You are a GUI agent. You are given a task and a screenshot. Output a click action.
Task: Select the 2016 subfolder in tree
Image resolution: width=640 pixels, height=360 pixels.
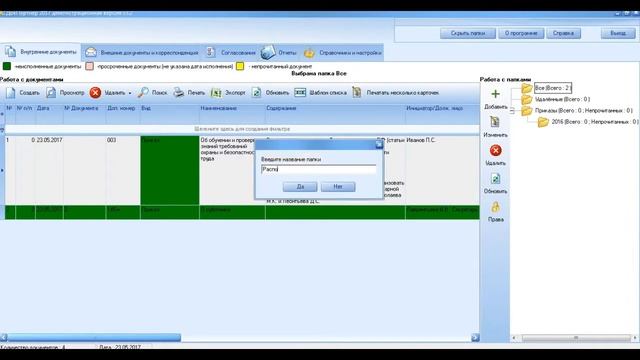coord(594,122)
